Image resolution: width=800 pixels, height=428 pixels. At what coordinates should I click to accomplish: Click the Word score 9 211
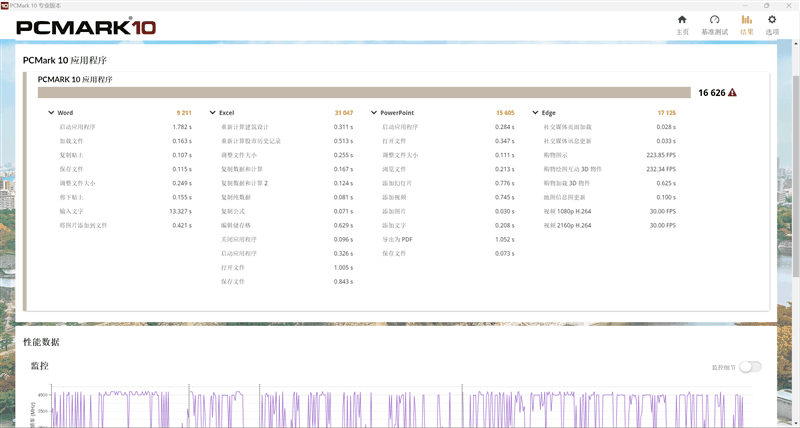click(184, 113)
